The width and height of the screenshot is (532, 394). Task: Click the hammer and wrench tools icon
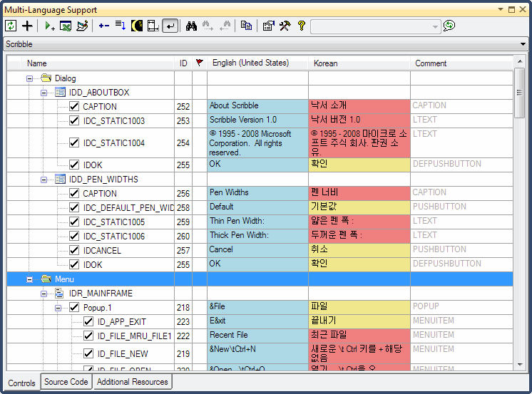[x=285, y=26]
